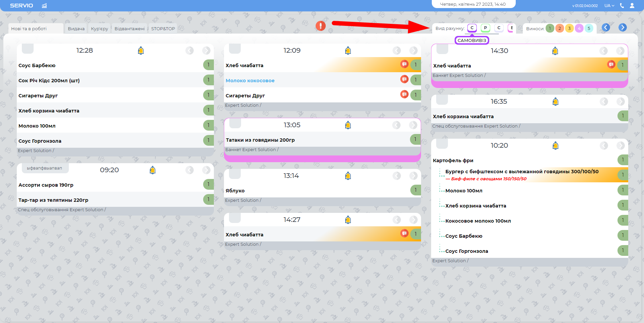Go to previous page with blue left arrow

click(606, 28)
